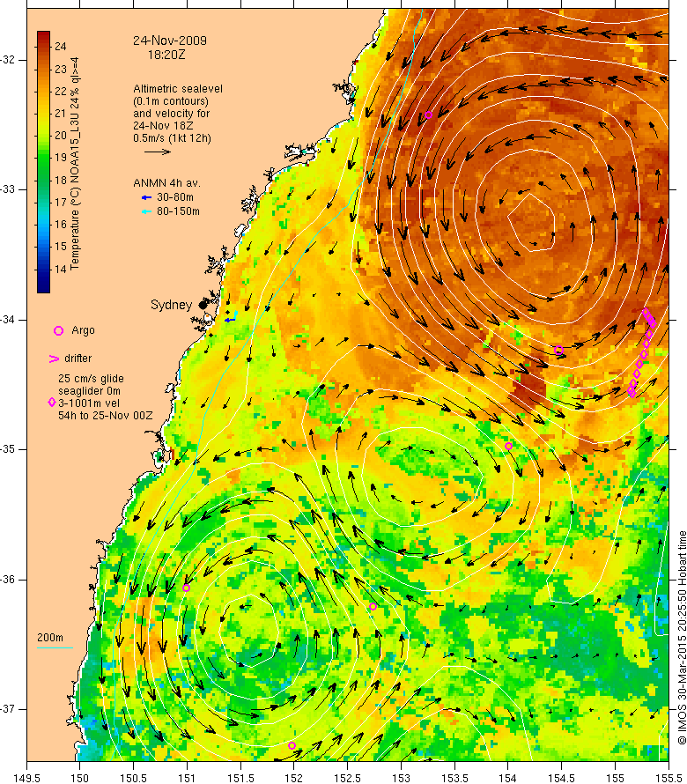This screenshot has width=687, height=784.
Task: Click the color bar tick label 19
Action: 61,158
